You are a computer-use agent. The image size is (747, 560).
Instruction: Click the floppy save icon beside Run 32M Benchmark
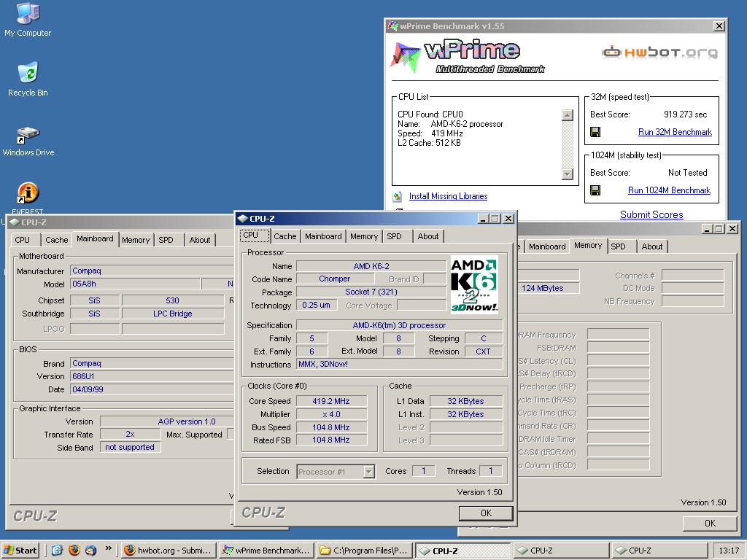595,132
